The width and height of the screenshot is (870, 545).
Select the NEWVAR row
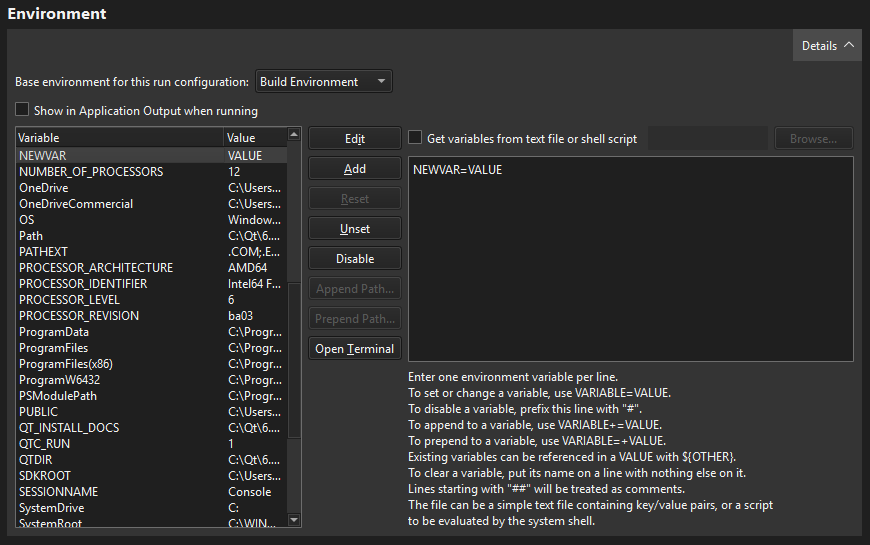tap(151, 155)
